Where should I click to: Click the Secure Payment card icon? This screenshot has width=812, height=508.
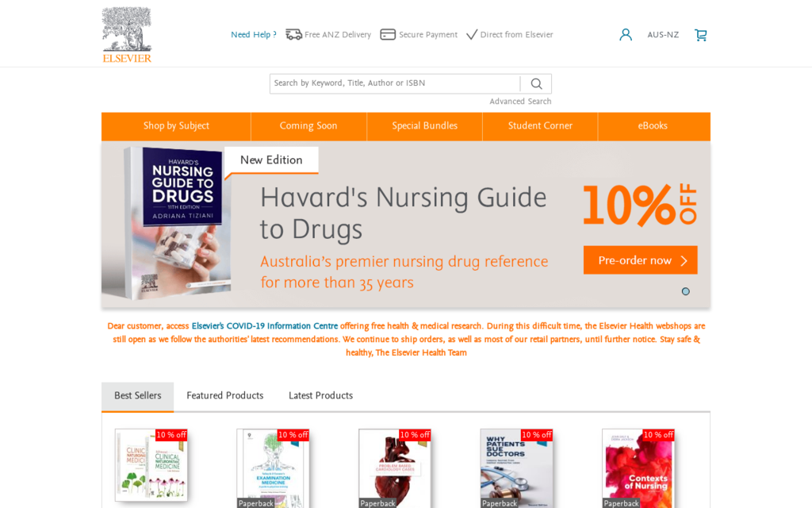[388, 34]
